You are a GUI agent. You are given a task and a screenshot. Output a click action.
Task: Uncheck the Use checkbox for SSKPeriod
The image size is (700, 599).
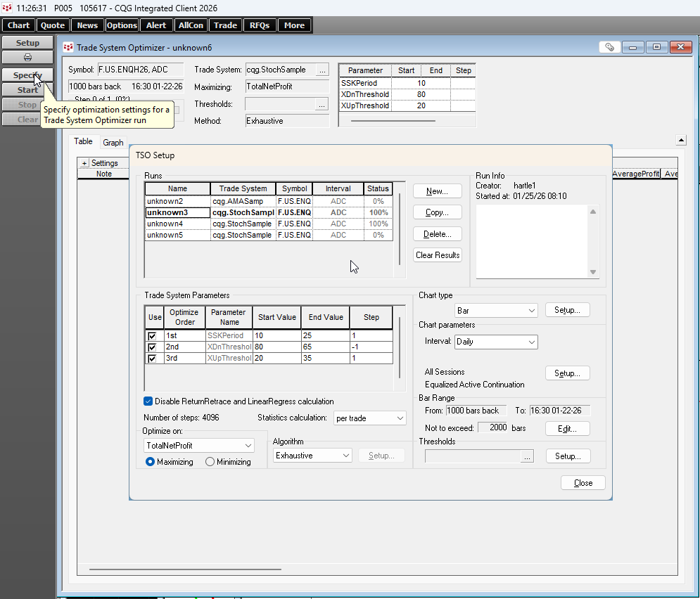click(x=153, y=336)
